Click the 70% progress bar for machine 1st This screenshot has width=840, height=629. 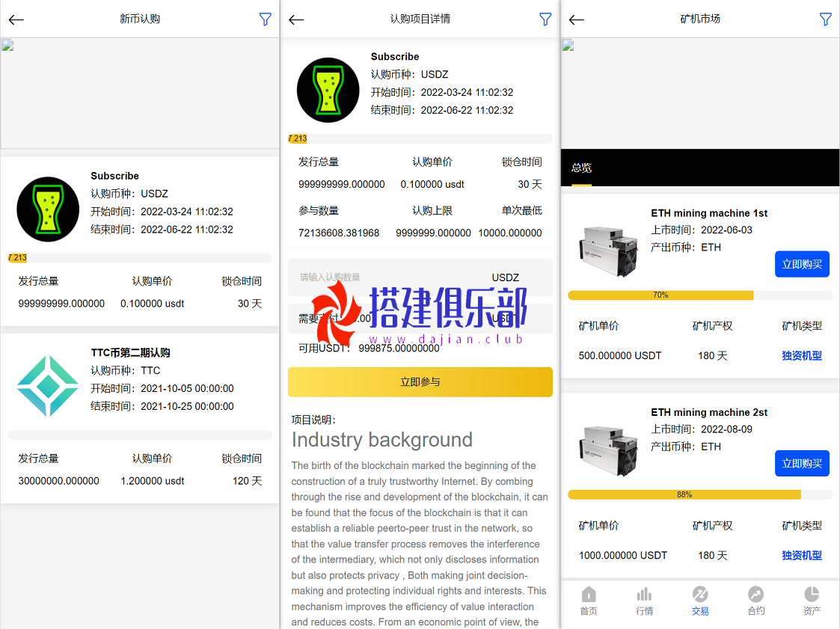click(x=699, y=295)
